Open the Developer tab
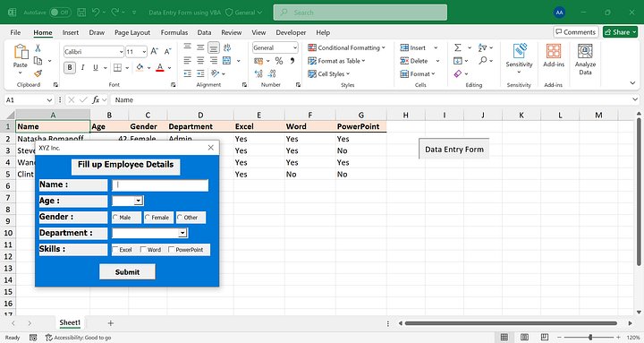 tap(291, 32)
